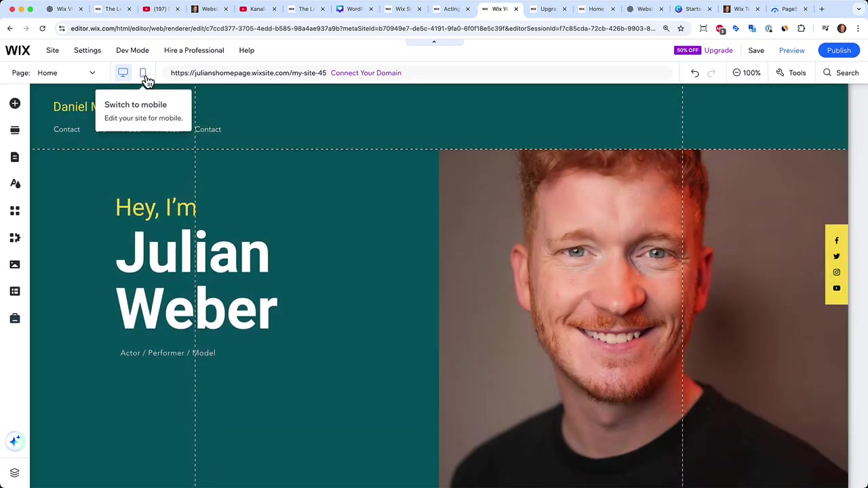Click the Publish button
The image size is (868, 488).
click(x=839, y=50)
